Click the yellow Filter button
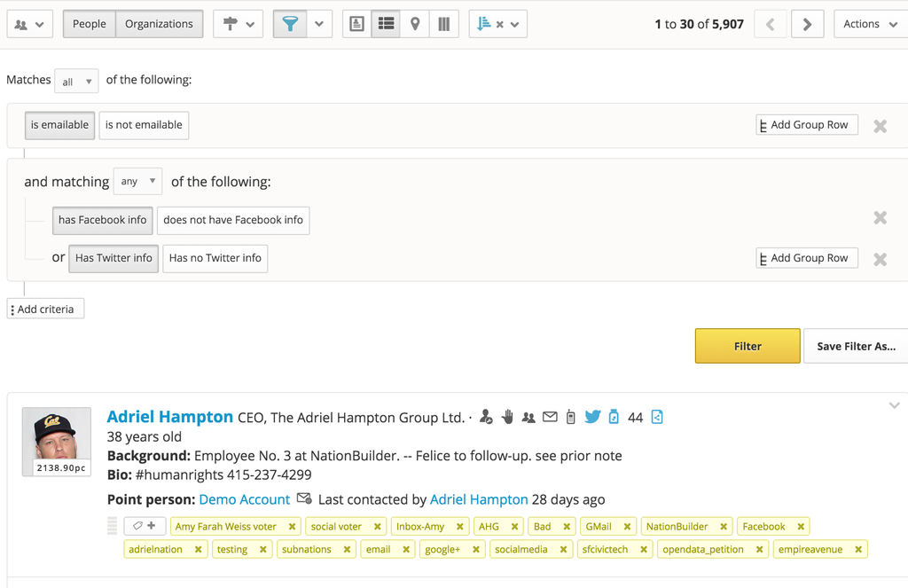 pos(748,346)
